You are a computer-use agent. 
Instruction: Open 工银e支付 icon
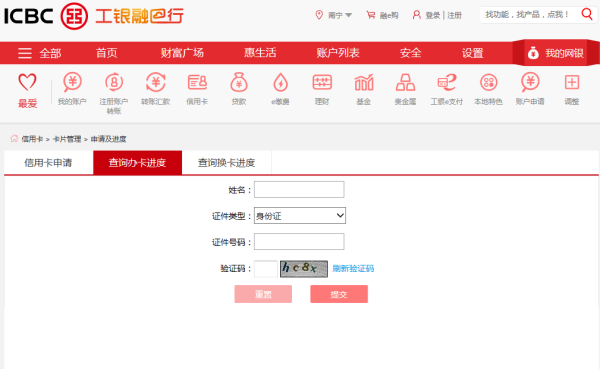tap(447, 82)
